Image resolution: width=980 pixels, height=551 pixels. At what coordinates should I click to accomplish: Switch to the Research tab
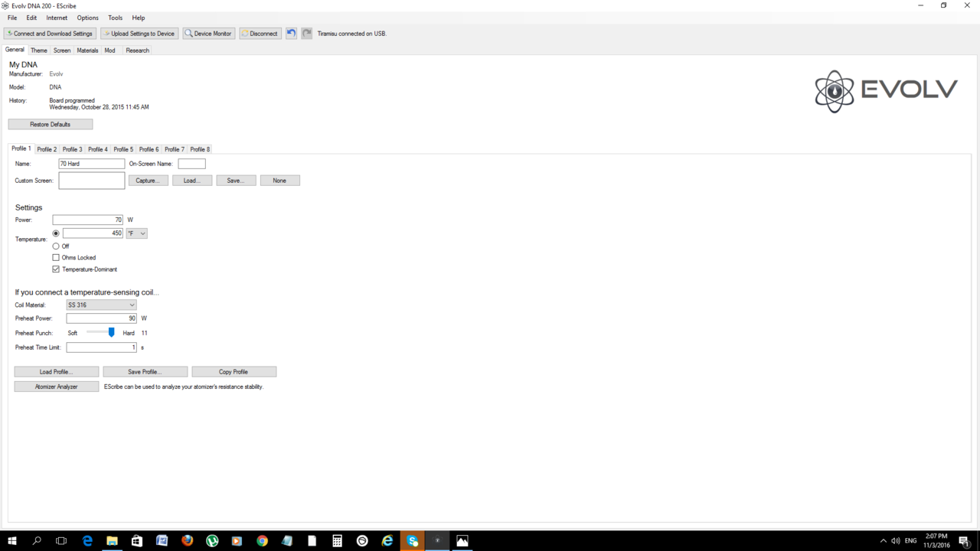pyautogui.click(x=138, y=51)
